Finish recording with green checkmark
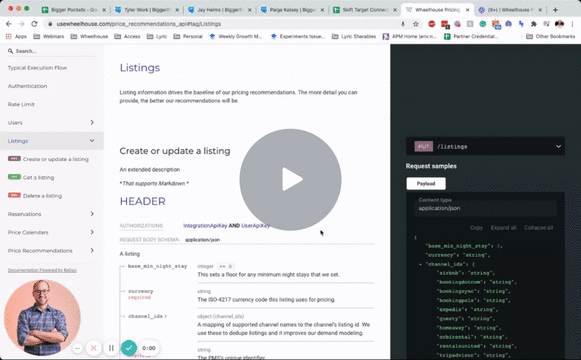 [x=129, y=348]
